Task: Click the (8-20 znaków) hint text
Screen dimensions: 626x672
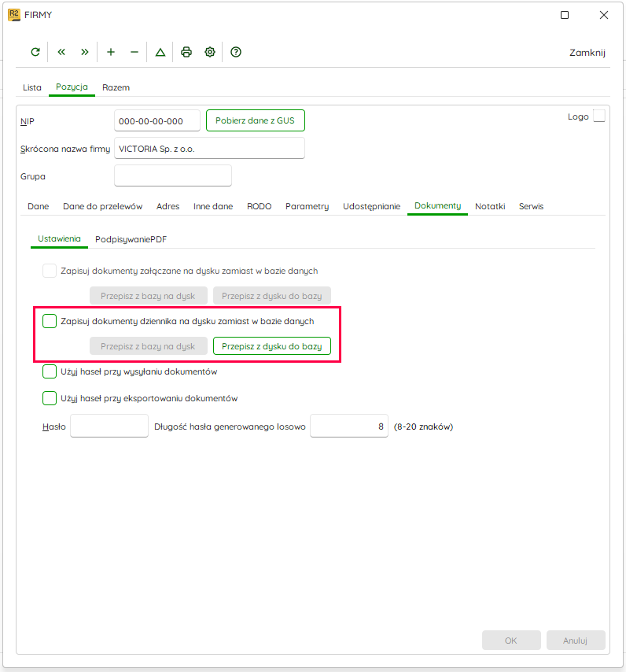Action: click(x=423, y=426)
